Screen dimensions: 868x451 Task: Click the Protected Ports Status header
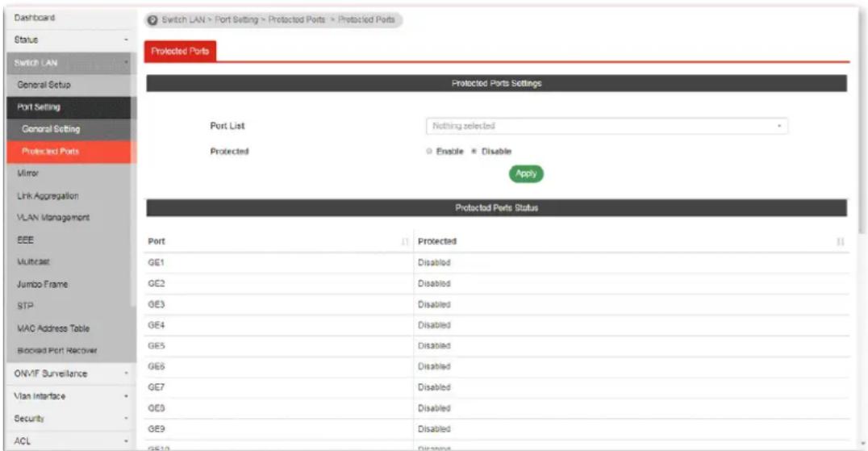pos(497,208)
